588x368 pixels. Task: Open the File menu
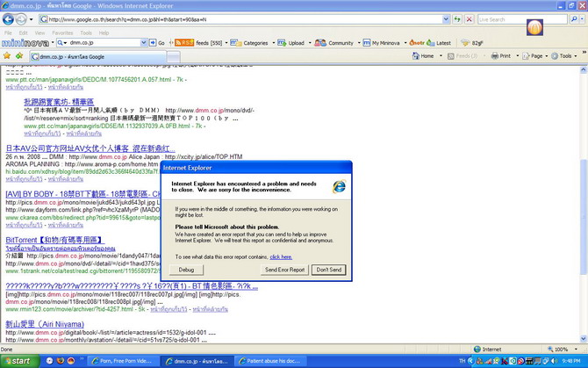tap(8, 33)
